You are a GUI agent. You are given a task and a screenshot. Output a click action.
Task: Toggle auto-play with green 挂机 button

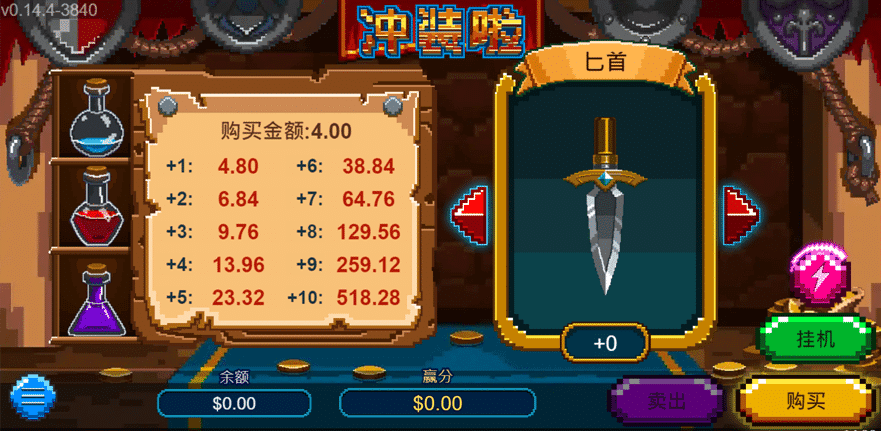pos(816,339)
